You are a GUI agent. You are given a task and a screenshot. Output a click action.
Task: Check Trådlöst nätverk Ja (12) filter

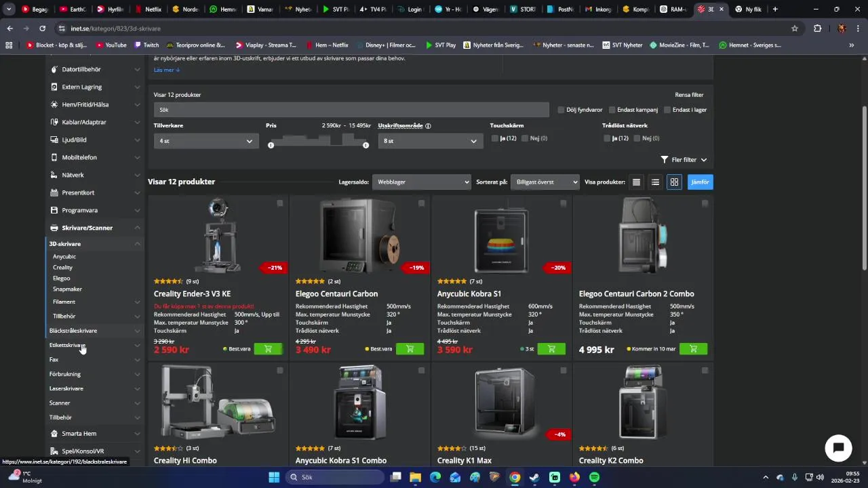pos(607,138)
